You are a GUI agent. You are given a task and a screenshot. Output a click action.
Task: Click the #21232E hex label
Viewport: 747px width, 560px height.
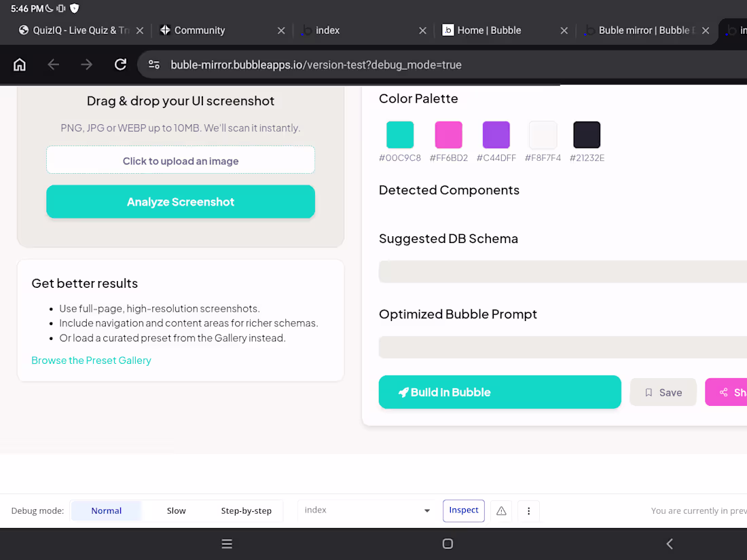587,157
